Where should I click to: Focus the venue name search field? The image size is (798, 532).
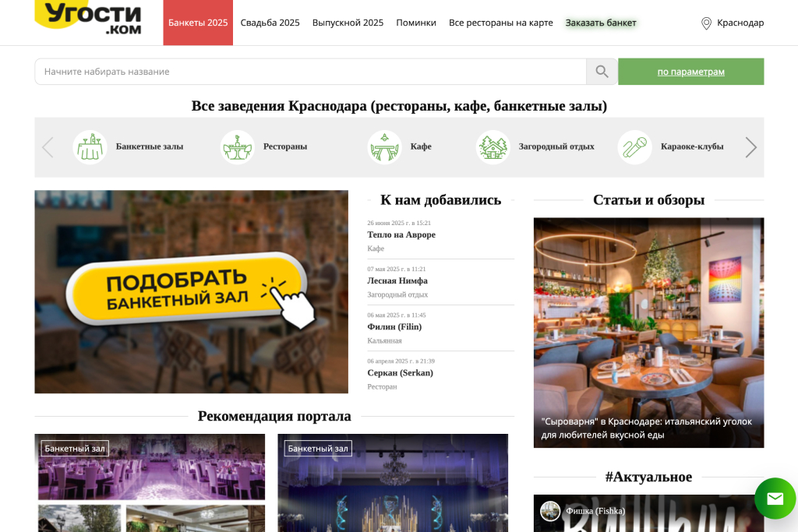point(310,72)
